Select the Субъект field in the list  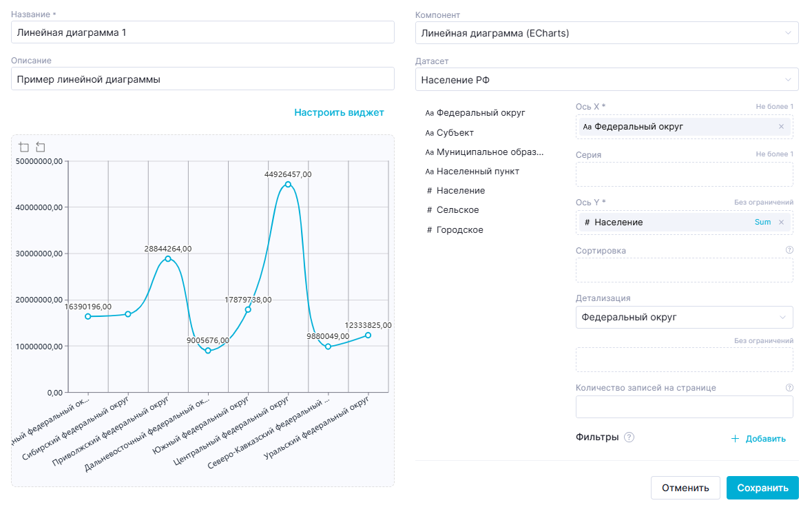[455, 132]
